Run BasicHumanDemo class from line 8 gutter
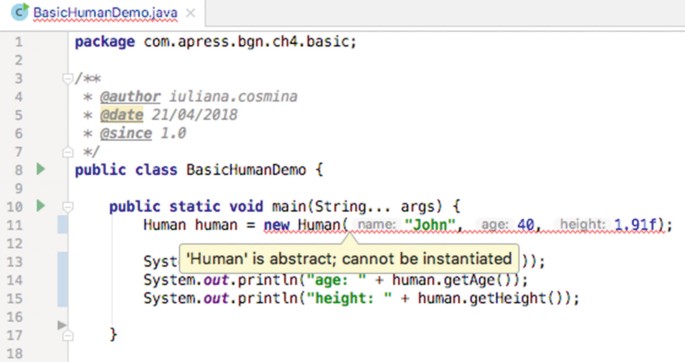This screenshot has width=685, height=362. [x=41, y=169]
